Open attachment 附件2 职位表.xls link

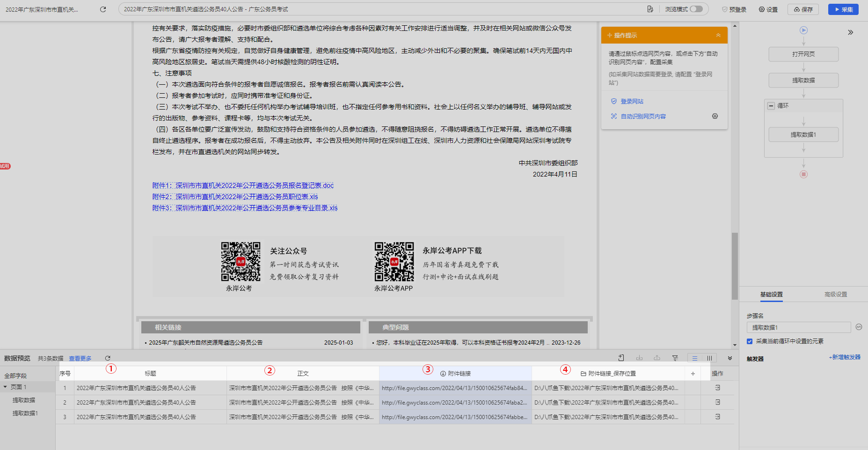[235, 197]
